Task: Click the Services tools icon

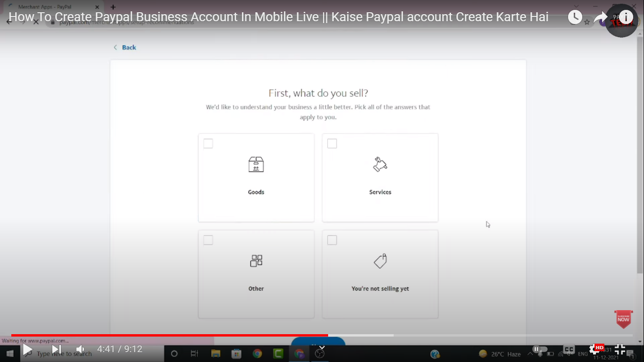Action: point(380,165)
